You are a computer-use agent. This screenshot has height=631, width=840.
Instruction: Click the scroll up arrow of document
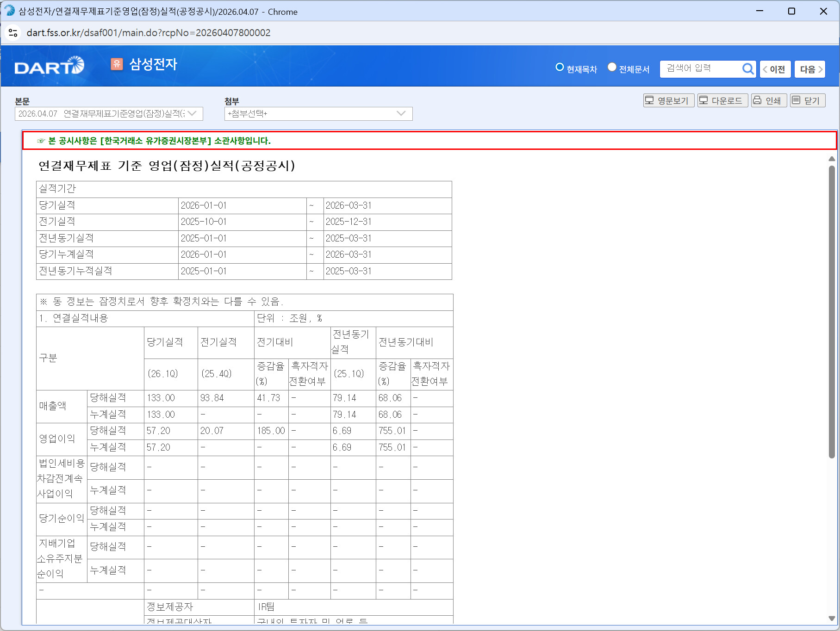point(831,159)
